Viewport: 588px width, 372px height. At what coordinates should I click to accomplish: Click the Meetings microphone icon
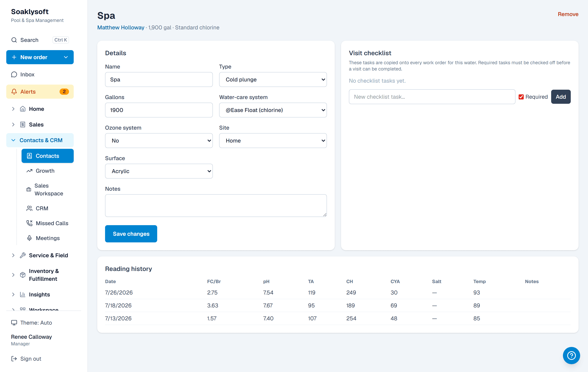29,238
